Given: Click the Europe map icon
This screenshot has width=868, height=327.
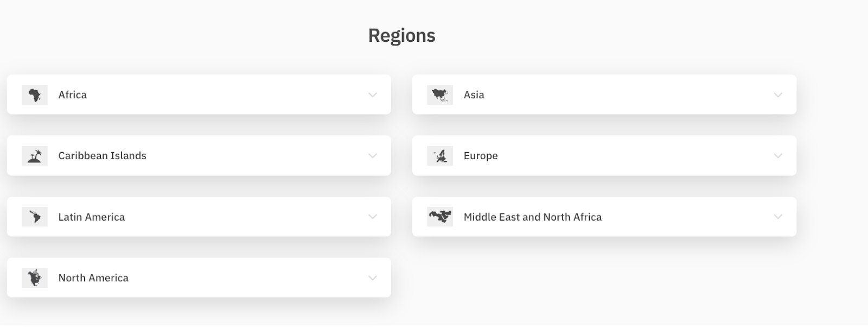Looking at the screenshot, I should [440, 156].
